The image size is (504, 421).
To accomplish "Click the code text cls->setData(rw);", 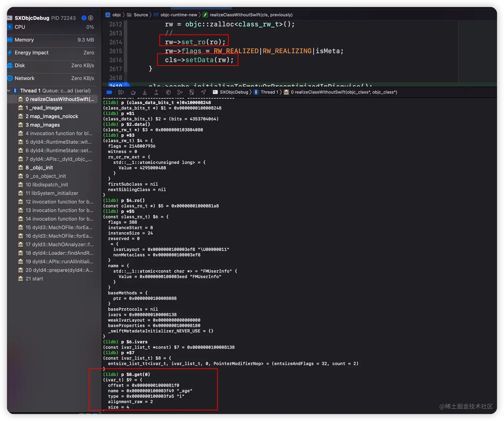I will coord(199,60).
